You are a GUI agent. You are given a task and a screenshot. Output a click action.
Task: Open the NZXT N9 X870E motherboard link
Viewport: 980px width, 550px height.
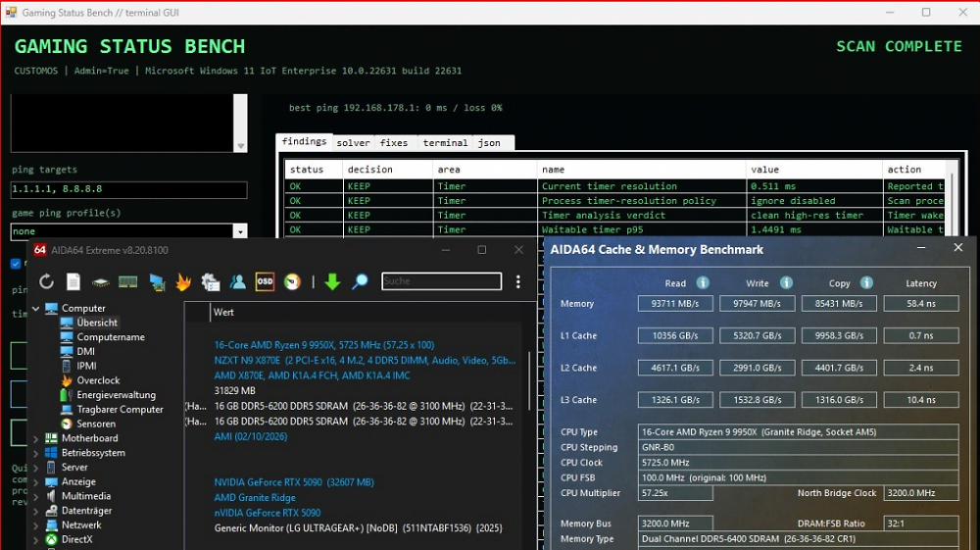365,361
